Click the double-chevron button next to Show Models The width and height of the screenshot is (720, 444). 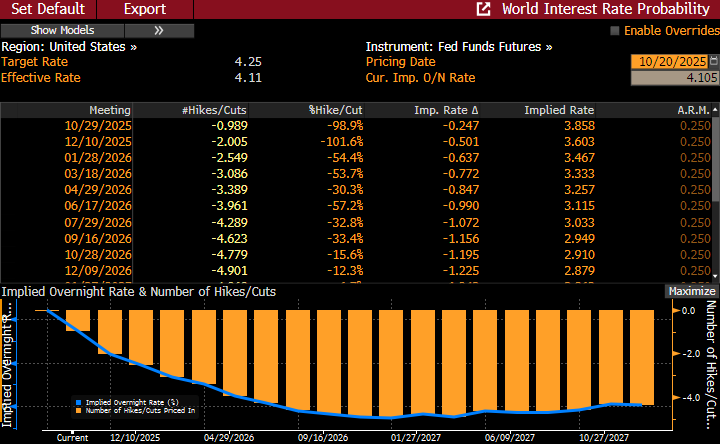[x=160, y=31]
